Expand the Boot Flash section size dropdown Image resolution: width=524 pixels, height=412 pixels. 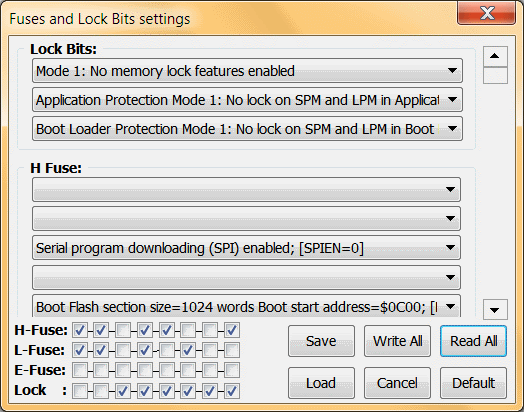click(x=246, y=306)
